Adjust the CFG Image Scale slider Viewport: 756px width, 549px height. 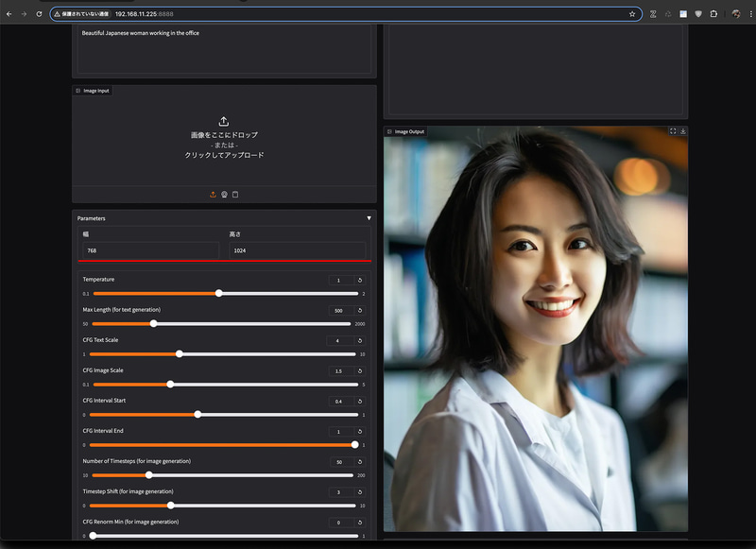[x=226, y=385]
